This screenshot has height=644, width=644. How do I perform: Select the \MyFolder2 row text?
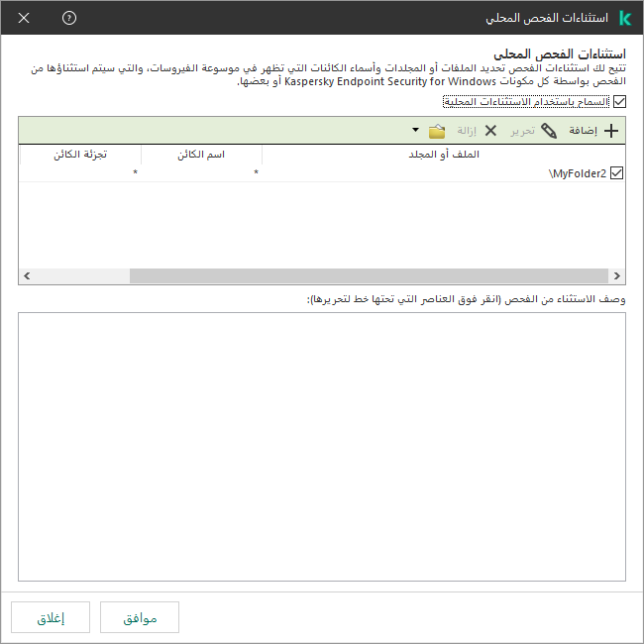pyautogui.click(x=577, y=173)
